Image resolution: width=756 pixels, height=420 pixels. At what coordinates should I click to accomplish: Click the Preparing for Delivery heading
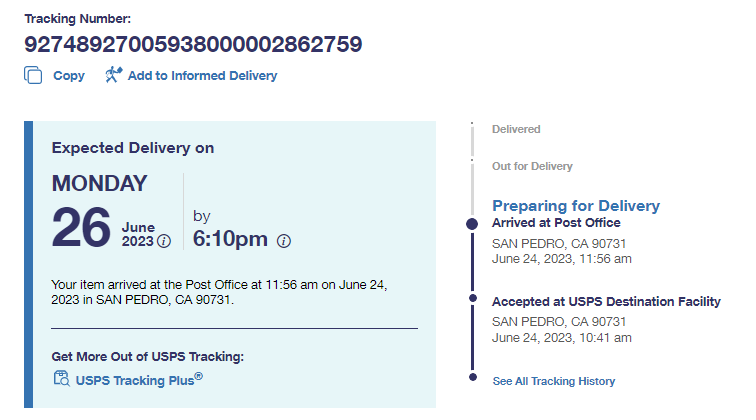click(575, 205)
